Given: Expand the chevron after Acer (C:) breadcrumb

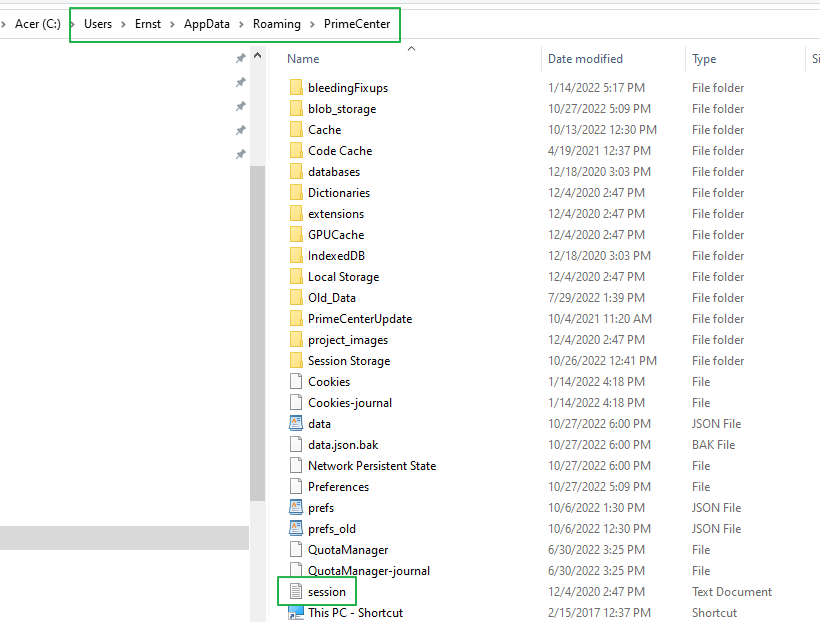Looking at the screenshot, I should [73, 24].
